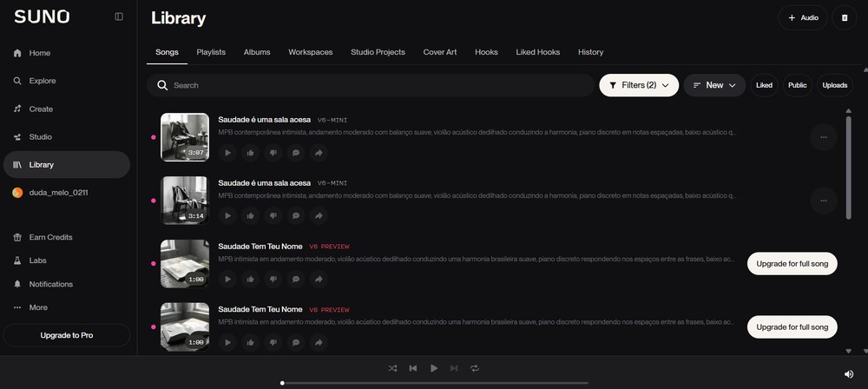868x389 pixels.
Task: Open the Filters (2) dropdown
Action: tap(639, 85)
